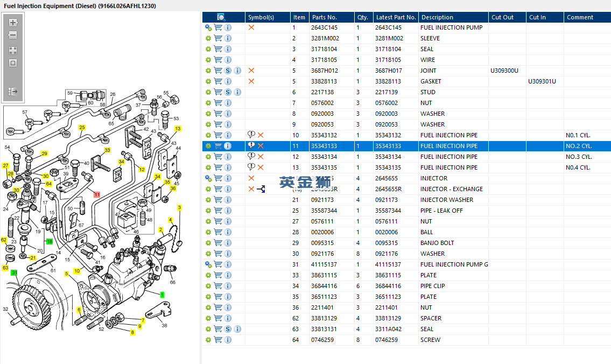
Task: Click the X symbol in the GASKET row
Action: point(251,81)
